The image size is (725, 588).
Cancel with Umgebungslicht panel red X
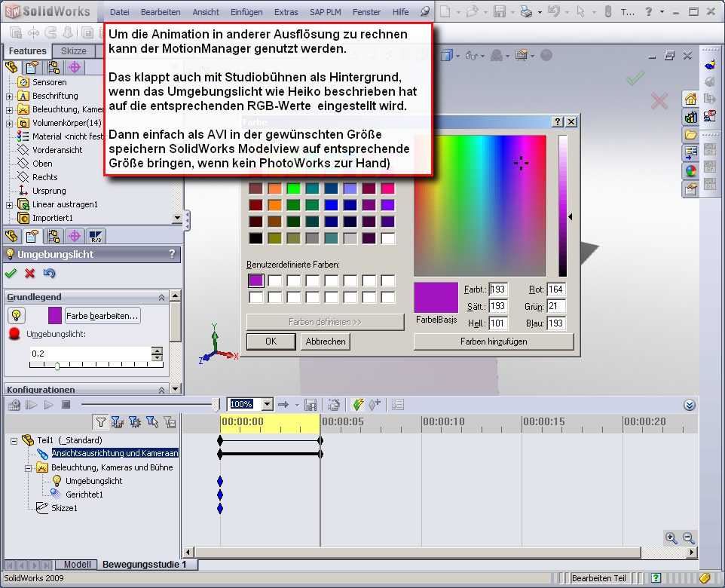tap(30, 274)
